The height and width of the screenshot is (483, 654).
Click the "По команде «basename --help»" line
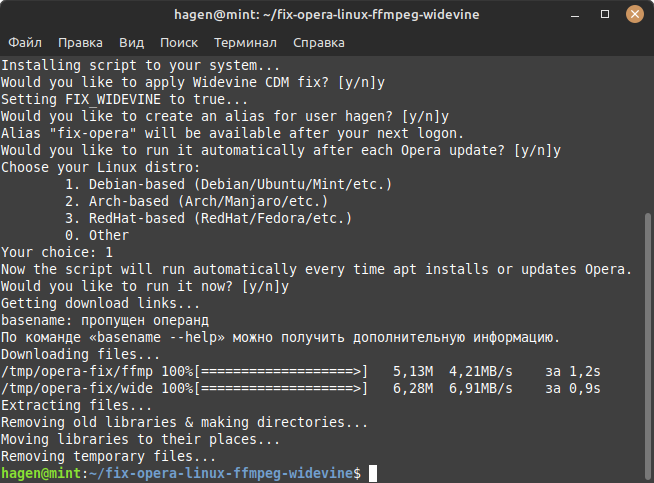[x=280, y=337]
